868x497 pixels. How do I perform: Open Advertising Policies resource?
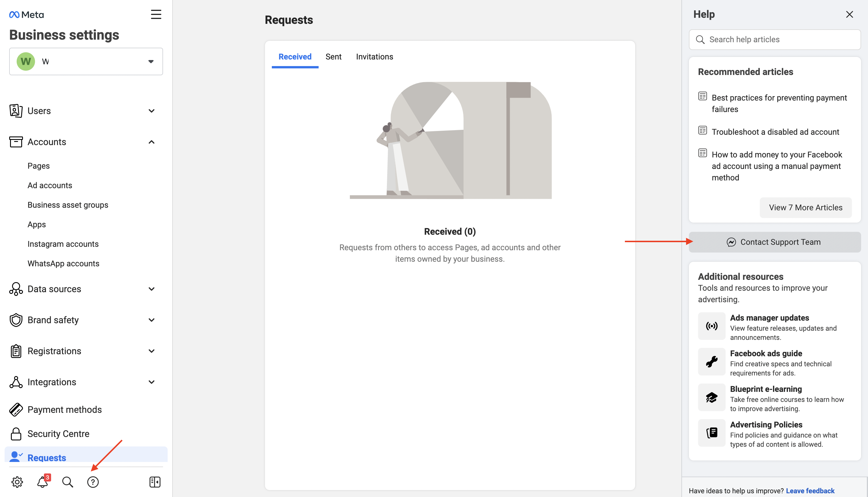[x=766, y=425]
